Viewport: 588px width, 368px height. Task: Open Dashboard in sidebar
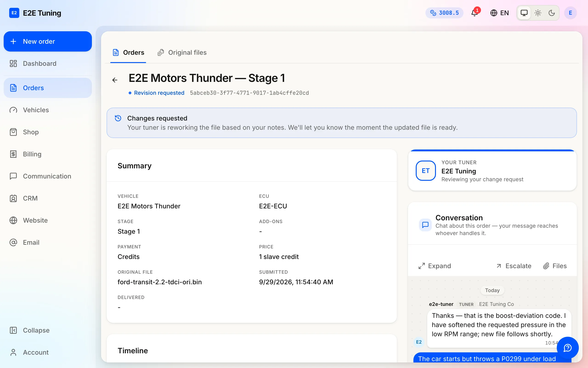(x=48, y=63)
